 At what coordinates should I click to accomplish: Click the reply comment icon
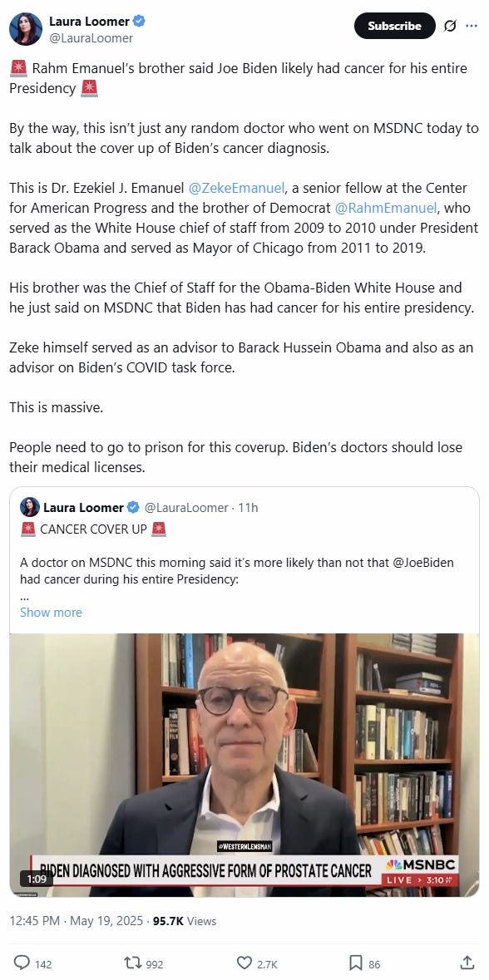22,963
